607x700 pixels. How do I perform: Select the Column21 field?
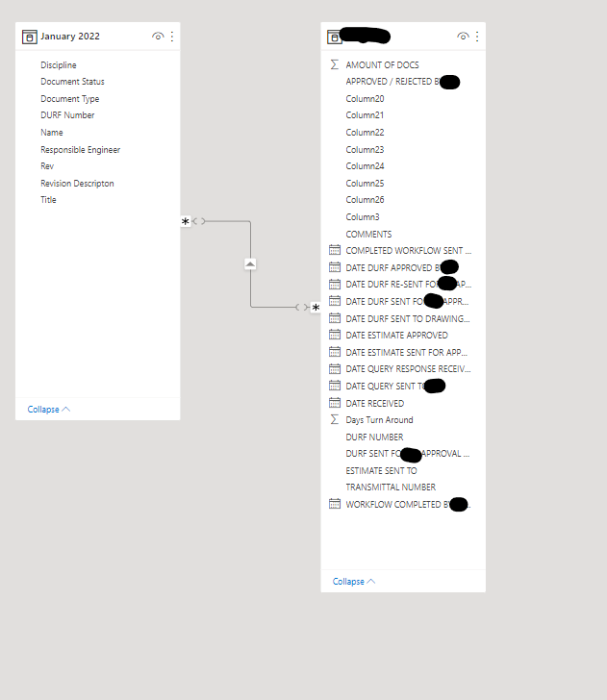point(365,115)
